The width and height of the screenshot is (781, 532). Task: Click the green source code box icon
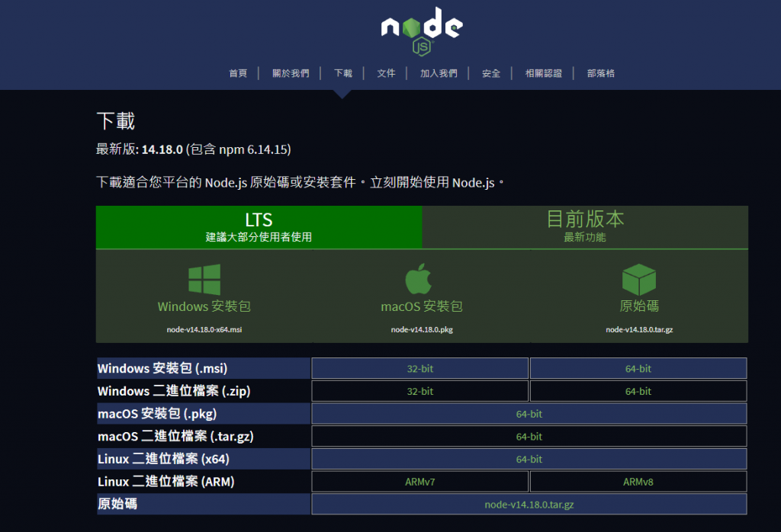(639, 279)
